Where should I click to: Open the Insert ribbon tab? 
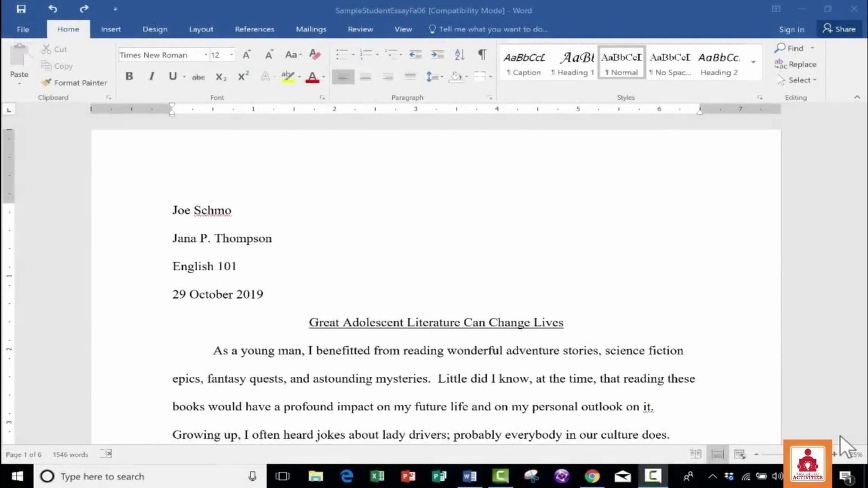[111, 29]
